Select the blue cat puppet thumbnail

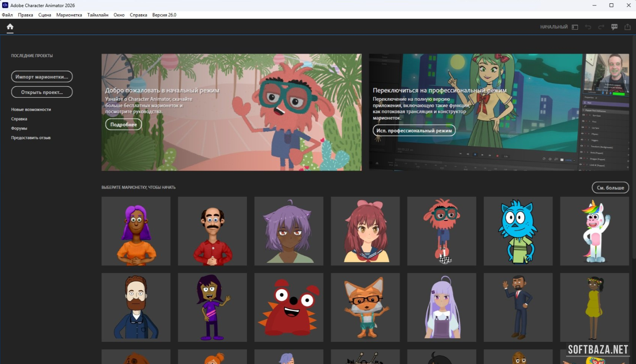tap(518, 231)
